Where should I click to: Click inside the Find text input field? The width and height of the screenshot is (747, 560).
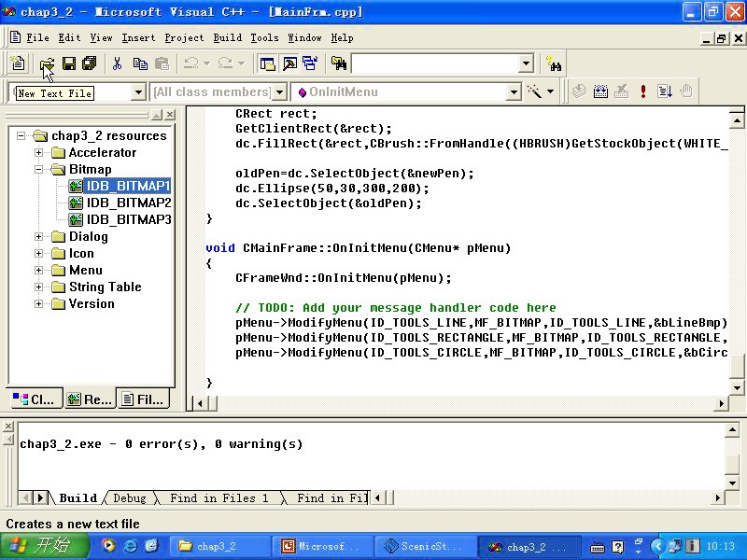point(435,63)
